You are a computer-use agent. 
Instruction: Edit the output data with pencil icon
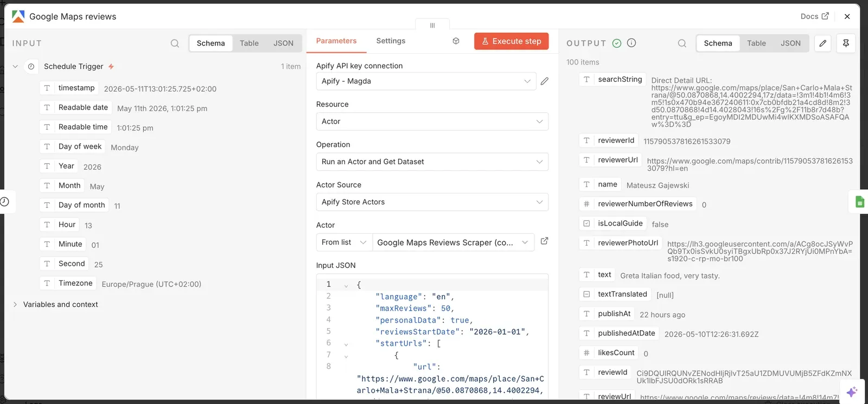[x=823, y=43]
